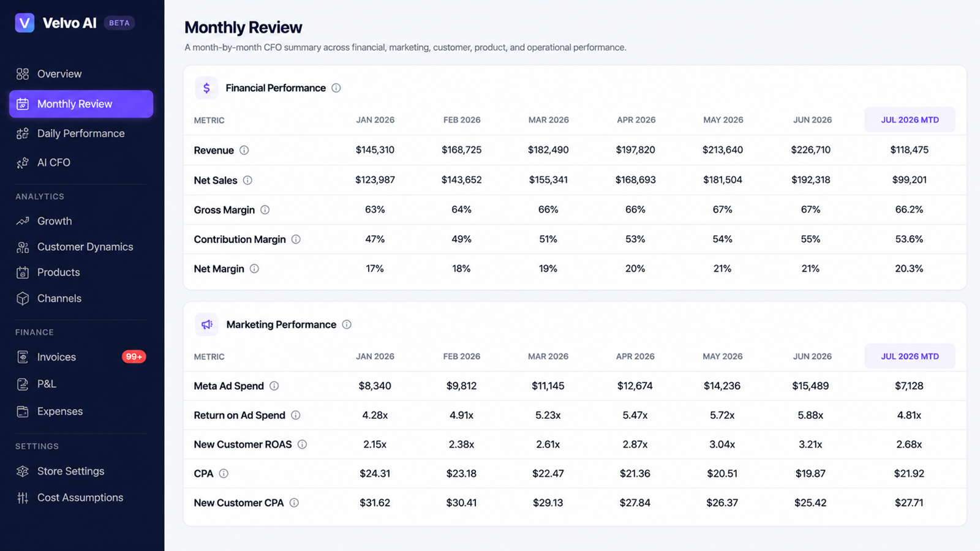
Task: Click the info icon next to Revenue
Action: (x=244, y=150)
